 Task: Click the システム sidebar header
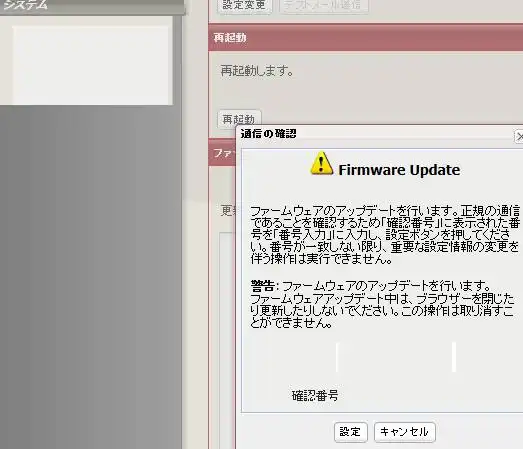click(92, 7)
